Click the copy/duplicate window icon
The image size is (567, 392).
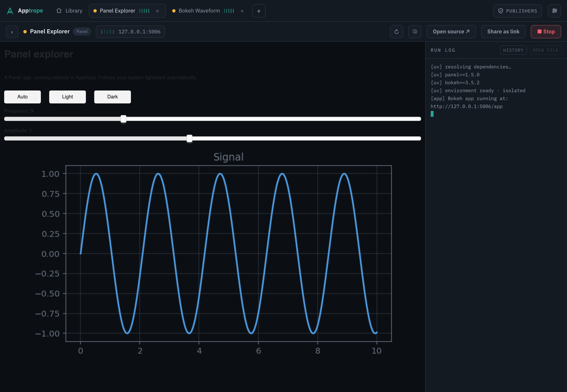point(415,32)
